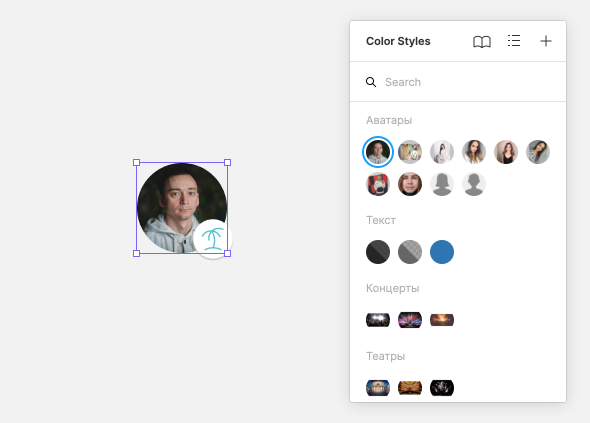Switch styles to list view icon
Screen dimensions: 590x423
point(514,41)
